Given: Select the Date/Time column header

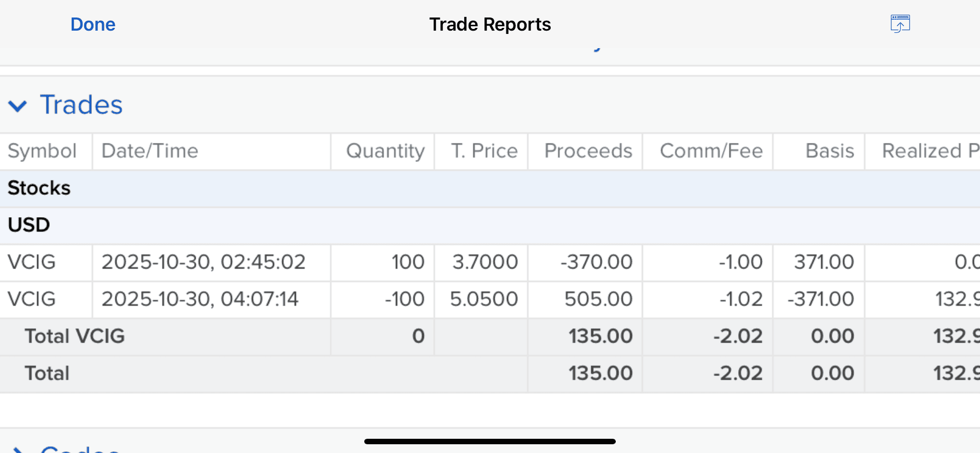Looking at the screenshot, I should click(x=150, y=151).
